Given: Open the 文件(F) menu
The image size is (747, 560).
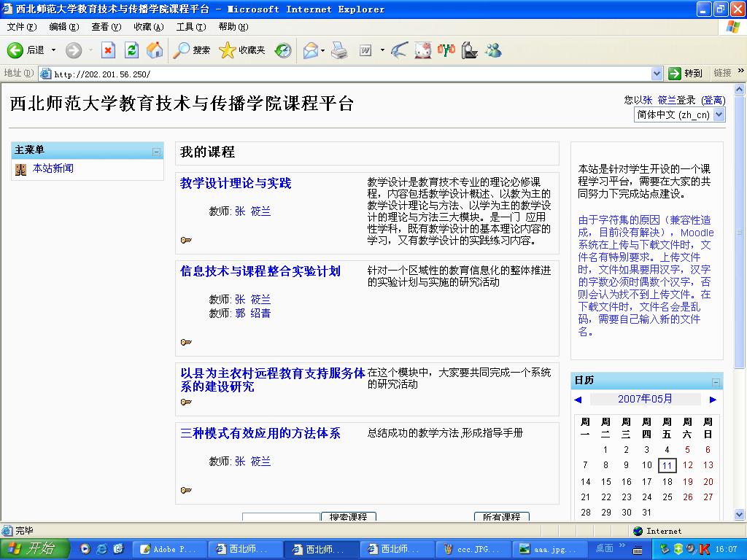Looking at the screenshot, I should click(x=21, y=27).
